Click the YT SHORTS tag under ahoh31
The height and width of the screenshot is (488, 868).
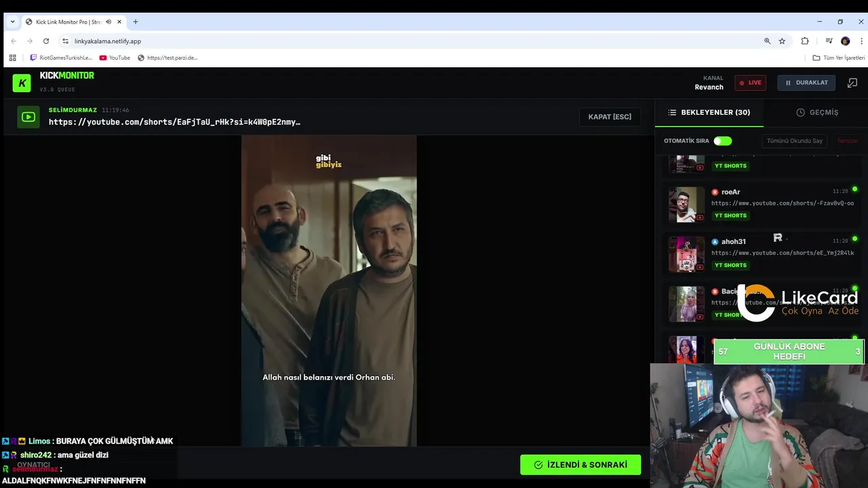coord(730,265)
